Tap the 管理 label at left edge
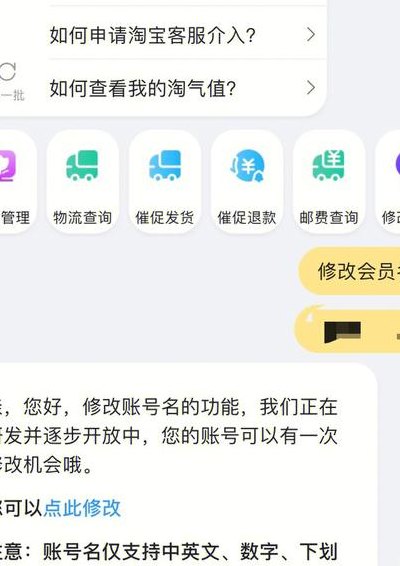The width and height of the screenshot is (400, 566). tap(15, 218)
